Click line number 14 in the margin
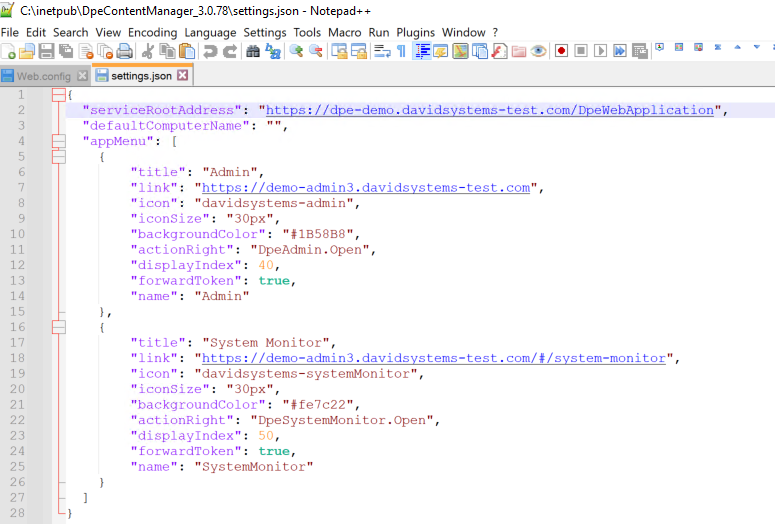This screenshot has height=524, width=775. 20,295
